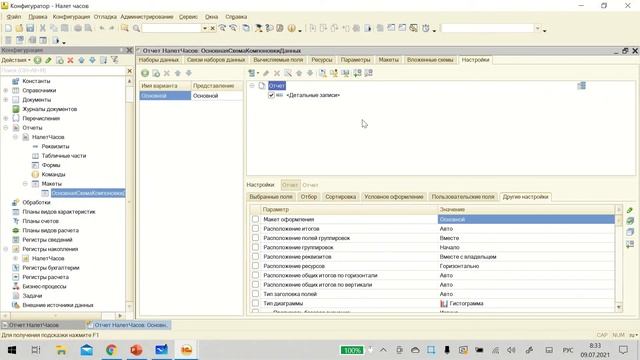Image resolution: width=640 pixels, height=360 pixels.
Task: Click the parameter table scrollbar down arrow
Action: (x=619, y=307)
